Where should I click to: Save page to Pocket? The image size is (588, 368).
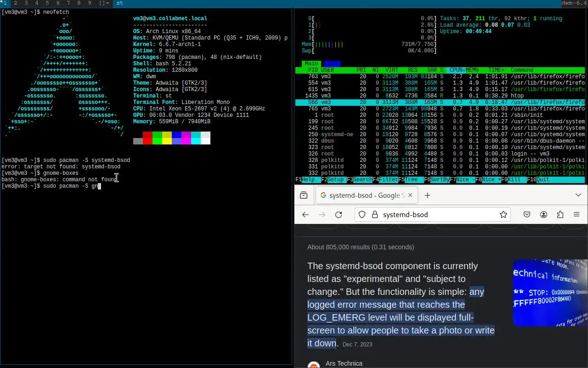pyautogui.click(x=527, y=214)
